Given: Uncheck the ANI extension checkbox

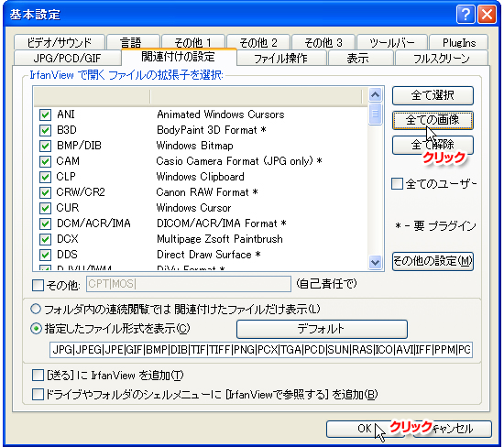Looking at the screenshot, I should click(45, 114).
